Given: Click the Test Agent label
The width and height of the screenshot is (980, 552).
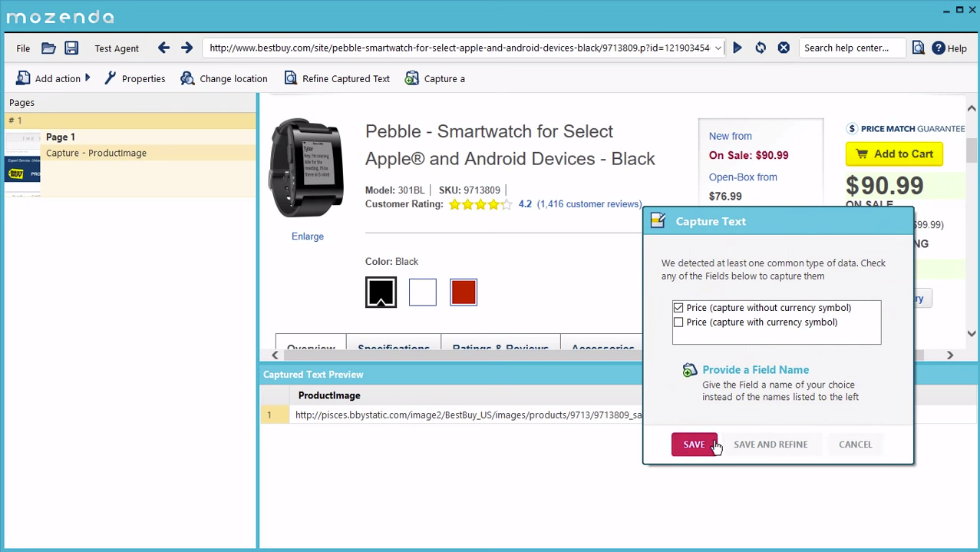Looking at the screenshot, I should [117, 48].
